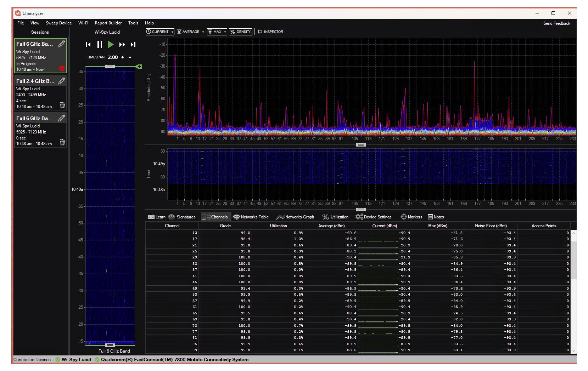Click Send Feedback
Screen dimensions: 588x371
pyautogui.click(x=556, y=23)
